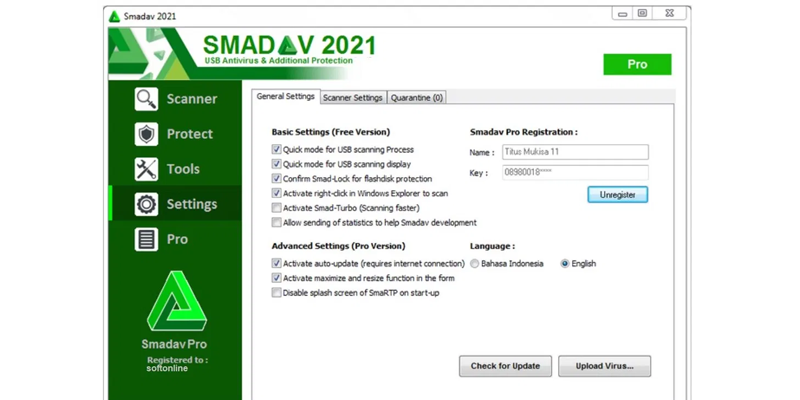Image resolution: width=800 pixels, height=400 pixels.
Task: Enable Activate Smad-Turbo scanning faster
Action: click(277, 208)
